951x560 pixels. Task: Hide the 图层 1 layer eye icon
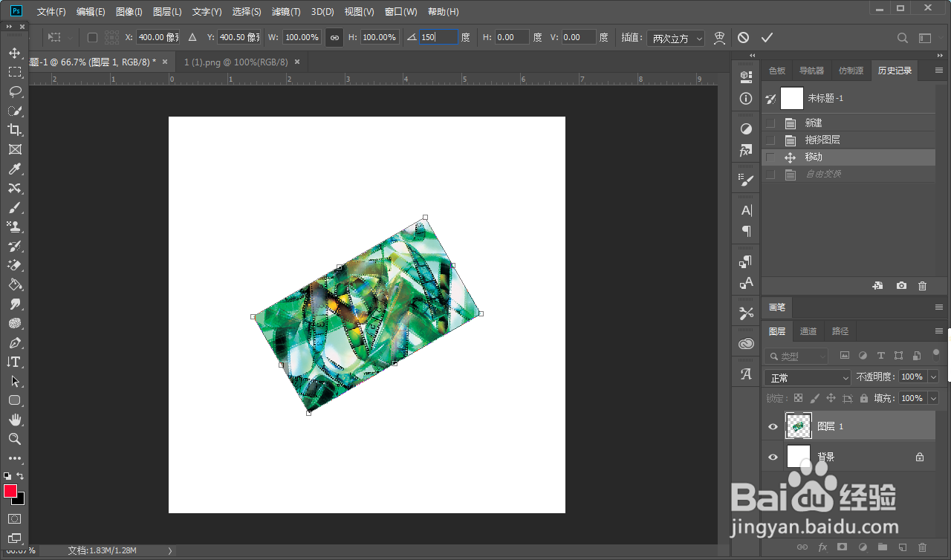[773, 426]
